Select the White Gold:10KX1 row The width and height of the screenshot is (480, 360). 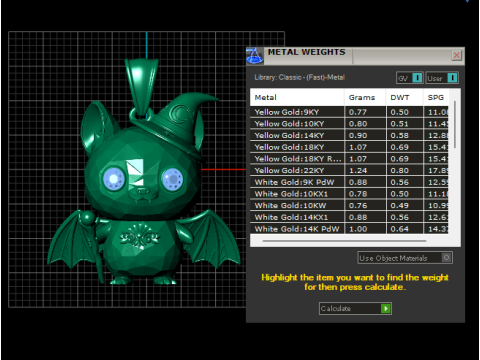tap(349, 194)
